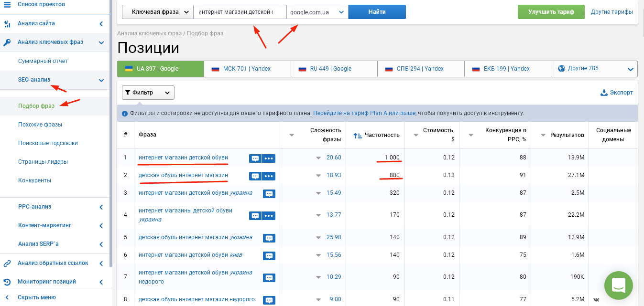Click the Улучшить тариф button

[551, 12]
